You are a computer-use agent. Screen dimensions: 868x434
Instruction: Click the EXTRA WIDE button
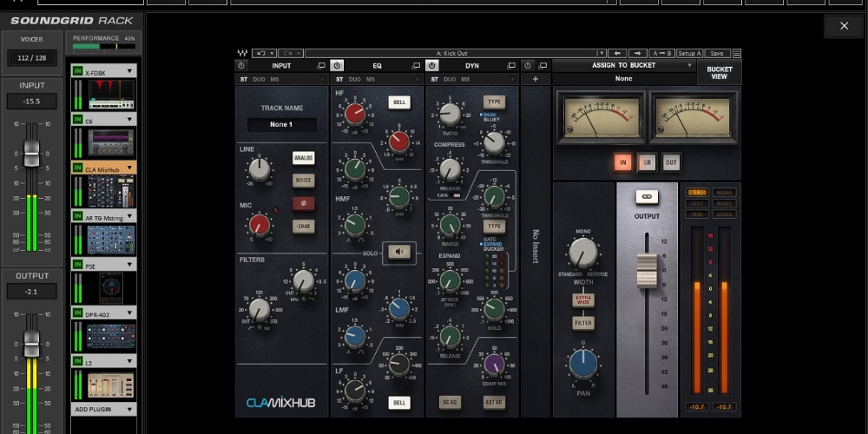pyautogui.click(x=583, y=300)
